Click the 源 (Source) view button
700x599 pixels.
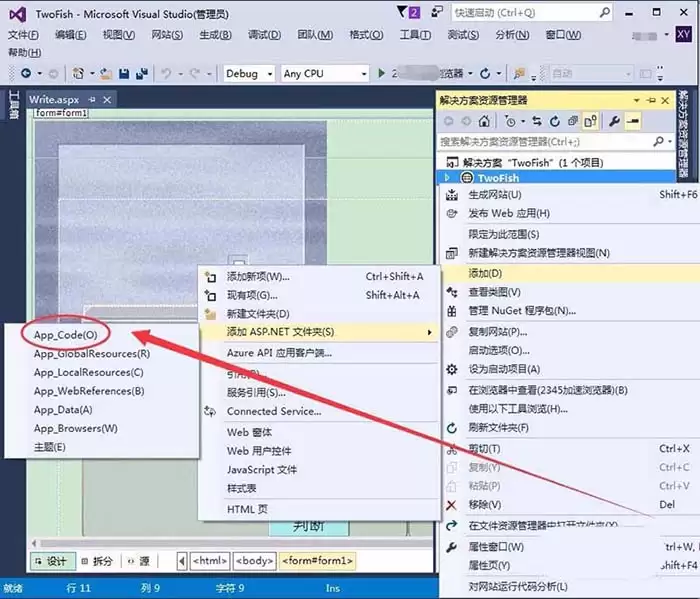(x=140, y=561)
